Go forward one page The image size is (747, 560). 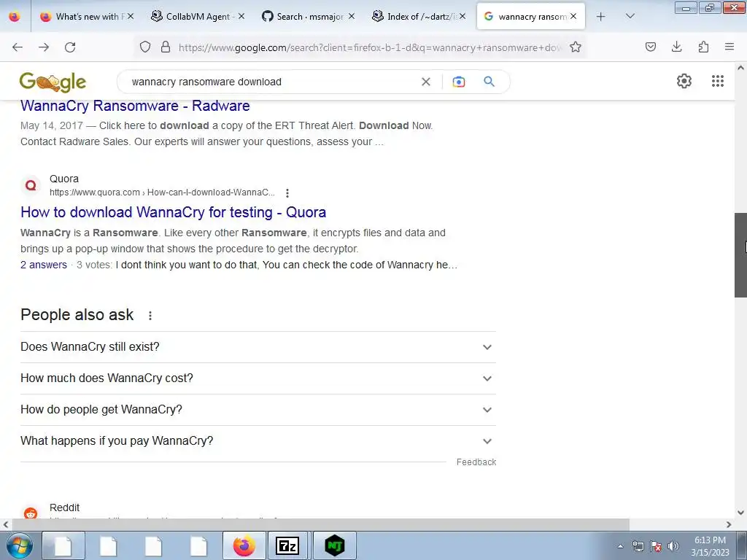[44, 47]
